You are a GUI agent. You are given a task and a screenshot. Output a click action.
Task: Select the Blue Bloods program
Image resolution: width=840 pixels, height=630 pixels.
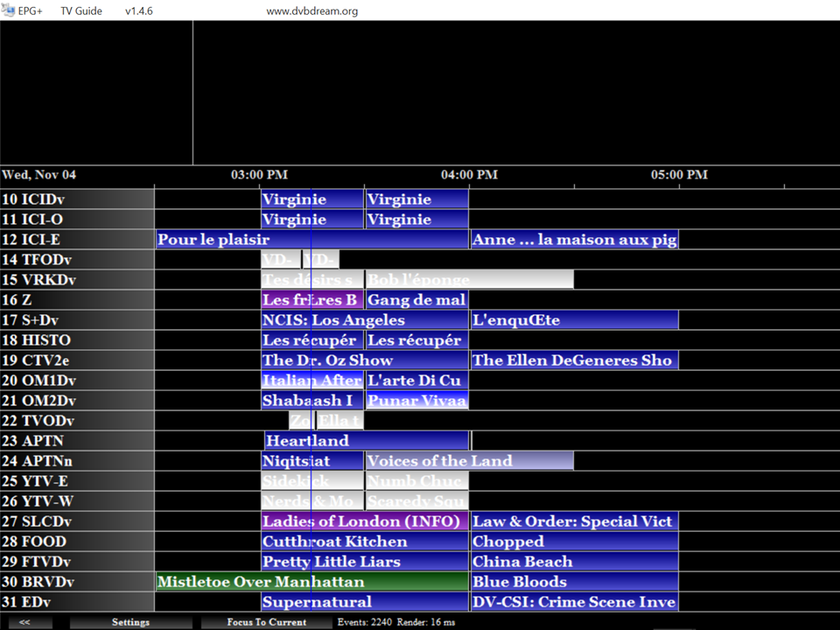click(574, 582)
